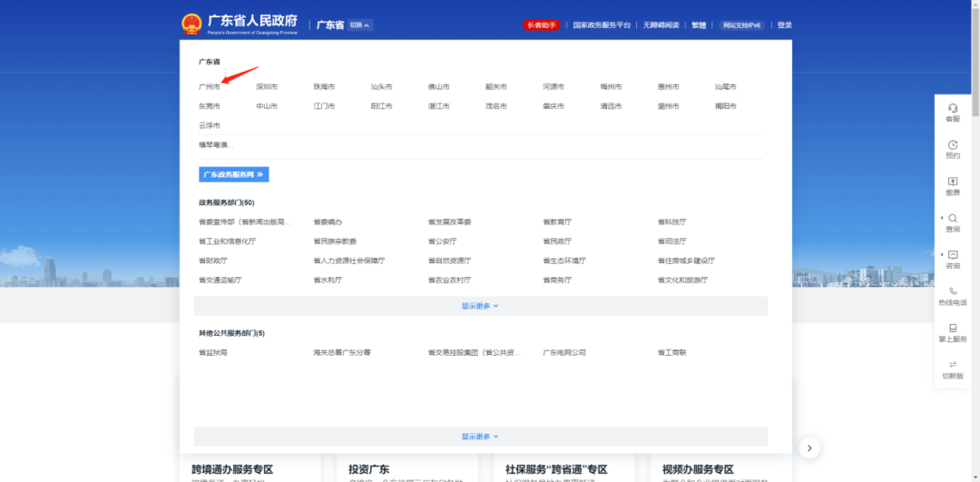Open 省人力资源社会保障厅 link
Screen dimensions: 980x482
(349, 261)
